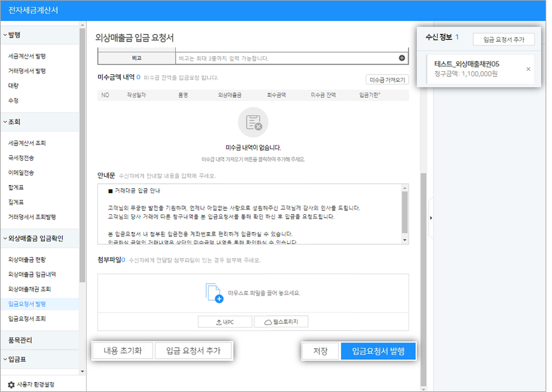Collapse the 발행 section in the sidebar
The height and width of the screenshot is (392, 552).
tap(4, 34)
